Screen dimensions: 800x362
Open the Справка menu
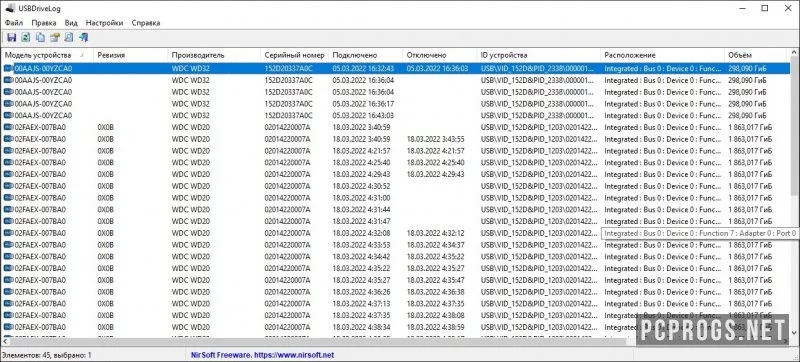coord(145,23)
